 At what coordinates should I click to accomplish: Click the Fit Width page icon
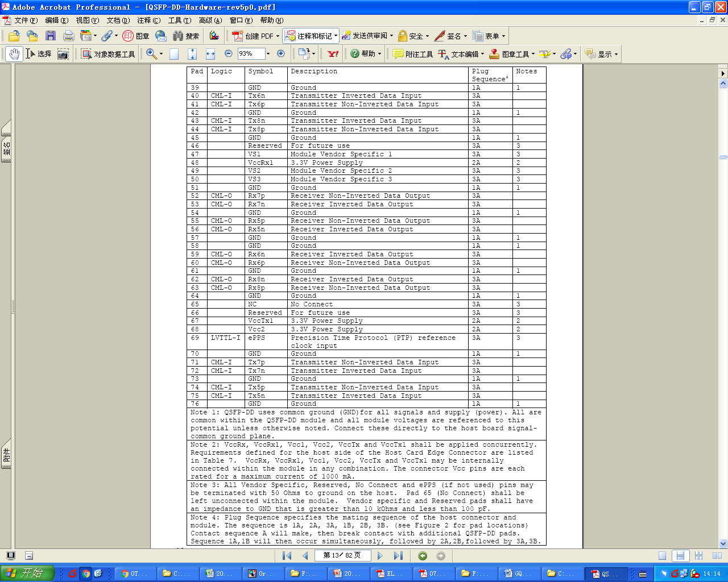[210, 54]
